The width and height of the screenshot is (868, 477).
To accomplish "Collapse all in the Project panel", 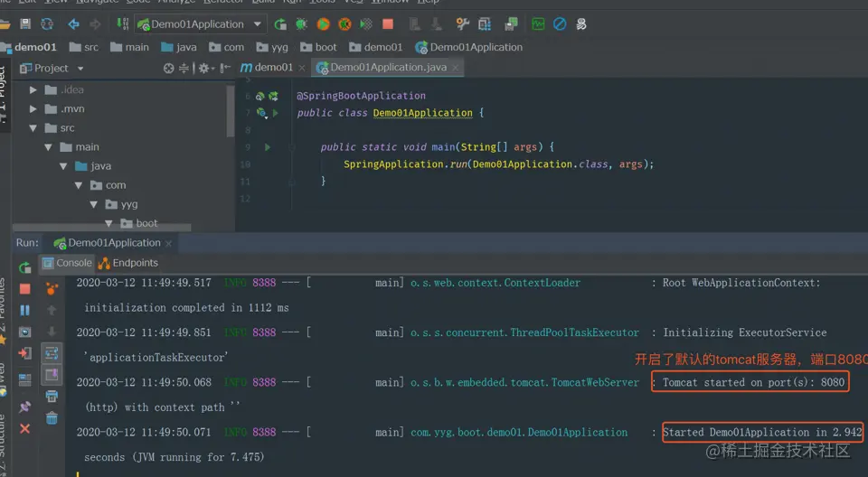I will (x=184, y=68).
